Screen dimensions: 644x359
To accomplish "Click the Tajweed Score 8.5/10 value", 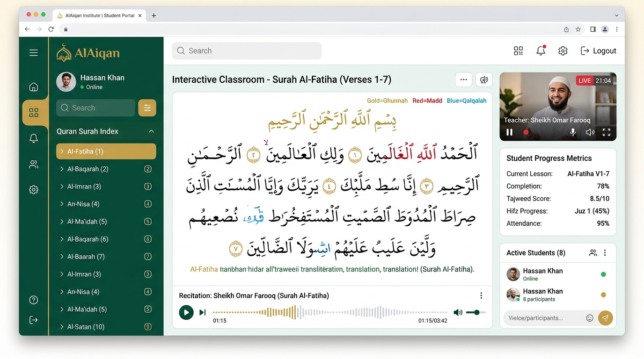I will pos(600,199).
